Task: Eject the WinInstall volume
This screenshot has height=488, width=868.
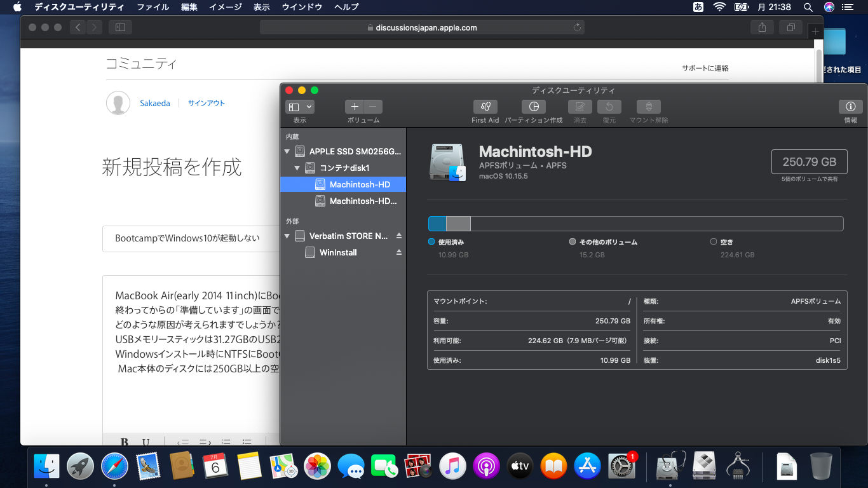Action: pos(399,252)
